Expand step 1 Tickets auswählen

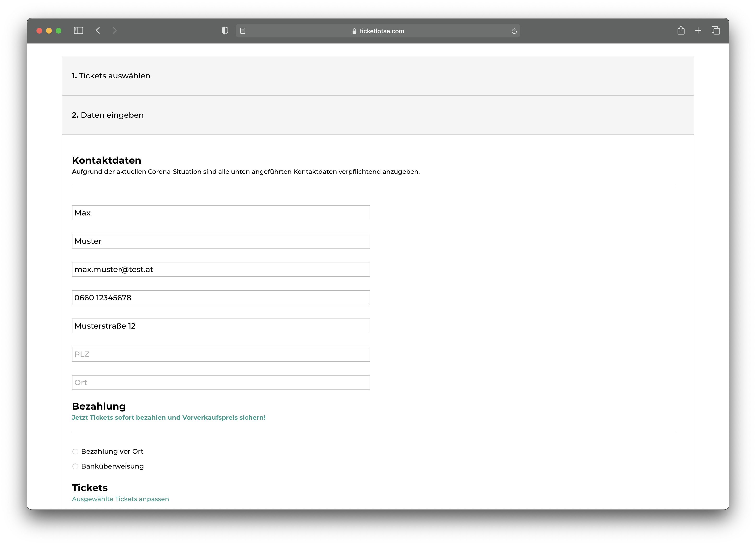click(x=378, y=76)
